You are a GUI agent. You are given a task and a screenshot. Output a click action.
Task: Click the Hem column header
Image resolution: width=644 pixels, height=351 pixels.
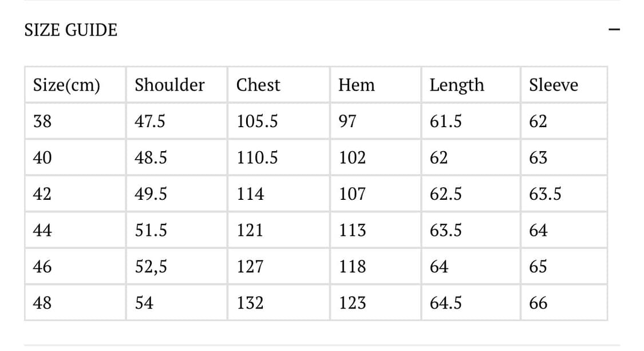click(356, 85)
